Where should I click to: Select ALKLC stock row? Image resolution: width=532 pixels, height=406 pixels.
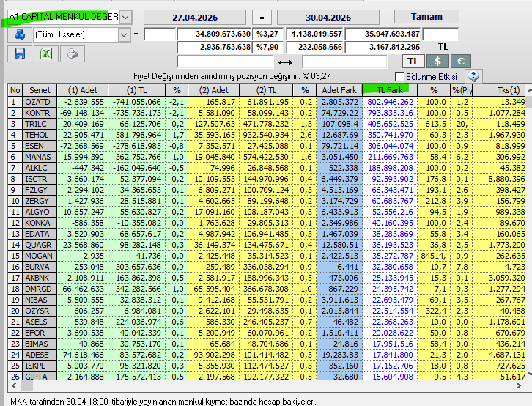[266, 168]
